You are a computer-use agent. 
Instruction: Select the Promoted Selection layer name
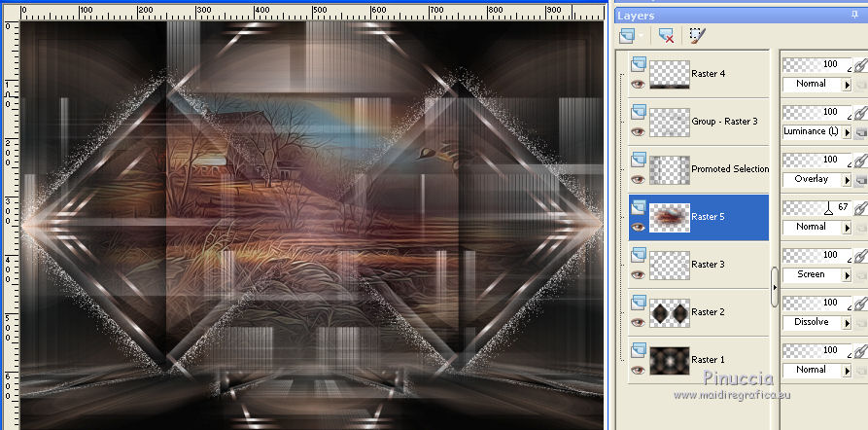(730, 169)
